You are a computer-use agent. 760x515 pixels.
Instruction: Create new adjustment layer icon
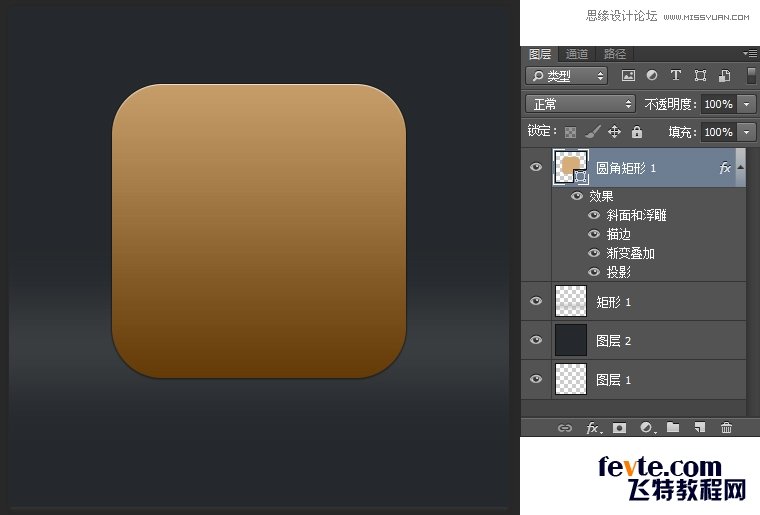pos(648,428)
